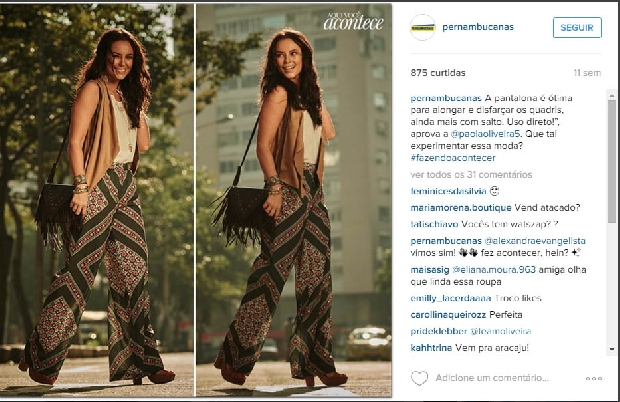
Task: Click the comments scrollbar down arrow
Action: 612,349
